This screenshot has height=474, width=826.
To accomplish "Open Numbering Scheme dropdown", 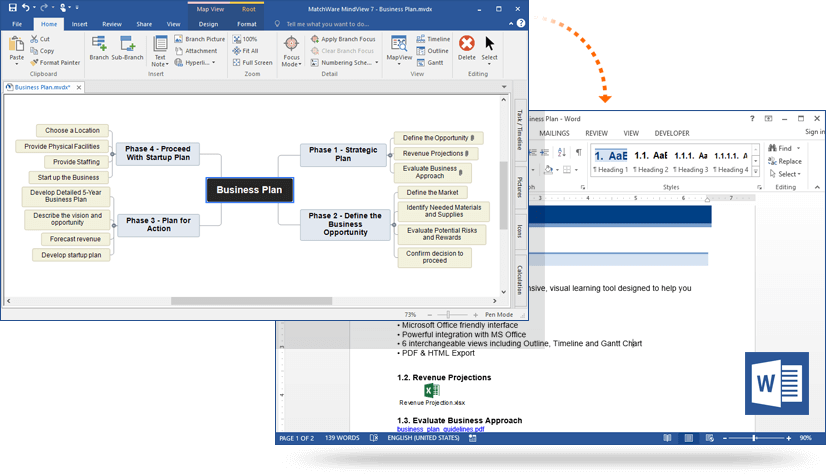I will point(376,62).
